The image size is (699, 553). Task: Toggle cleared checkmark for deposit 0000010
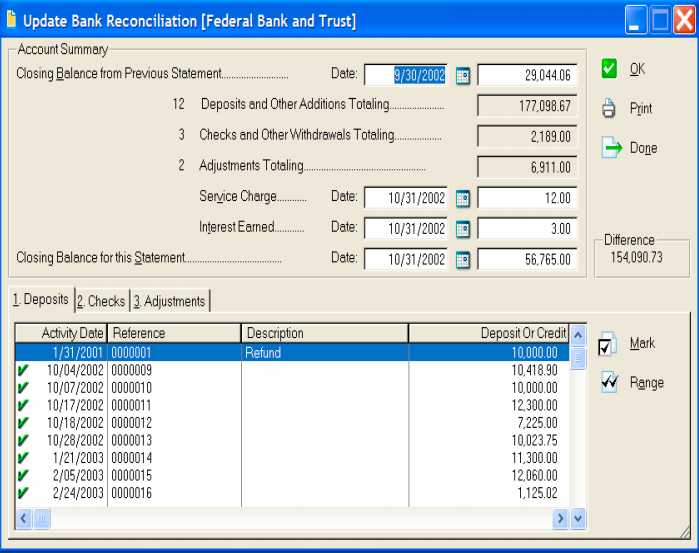point(23,388)
